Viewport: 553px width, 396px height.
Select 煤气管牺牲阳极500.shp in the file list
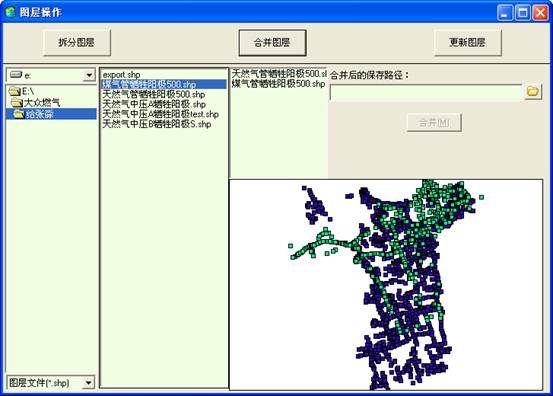[x=164, y=84]
